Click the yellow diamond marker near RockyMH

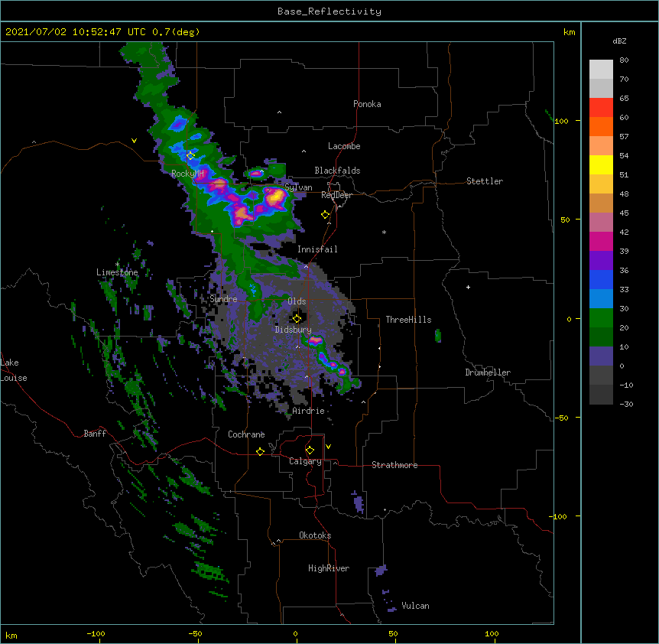click(x=190, y=155)
